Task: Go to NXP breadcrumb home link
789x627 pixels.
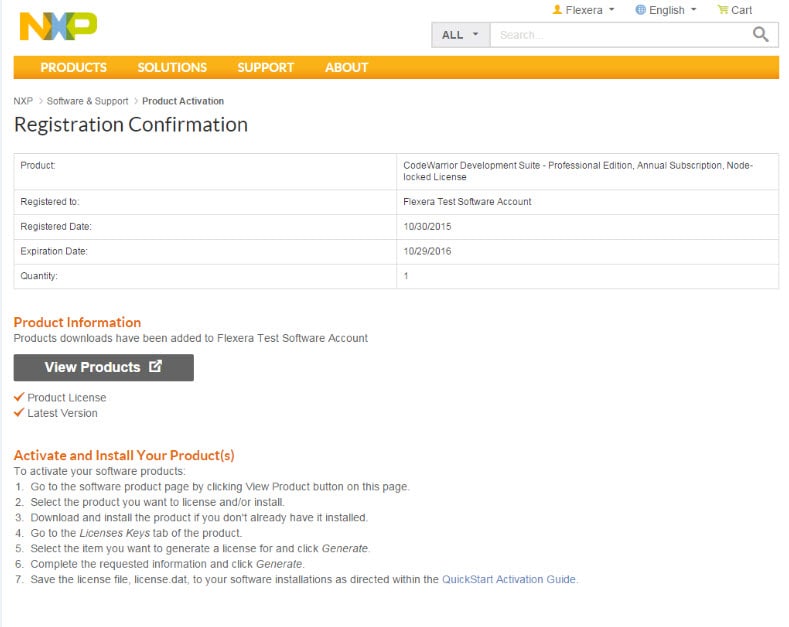Action: (23, 101)
